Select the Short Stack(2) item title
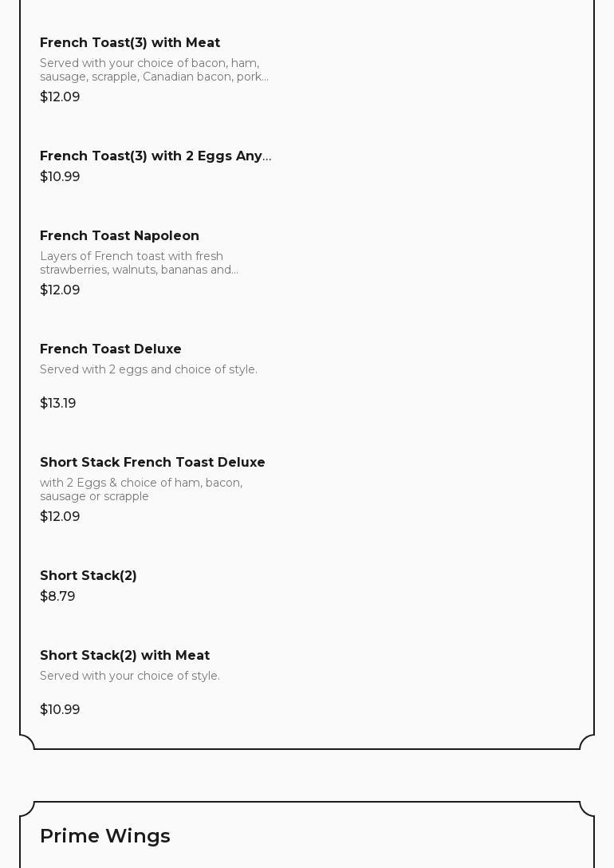The width and height of the screenshot is (614, 868). point(89,576)
